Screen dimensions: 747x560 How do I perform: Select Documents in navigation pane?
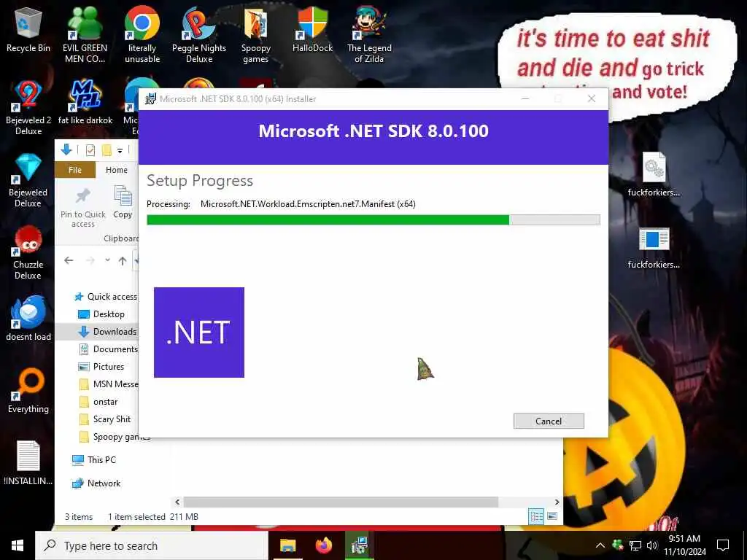pos(108,349)
